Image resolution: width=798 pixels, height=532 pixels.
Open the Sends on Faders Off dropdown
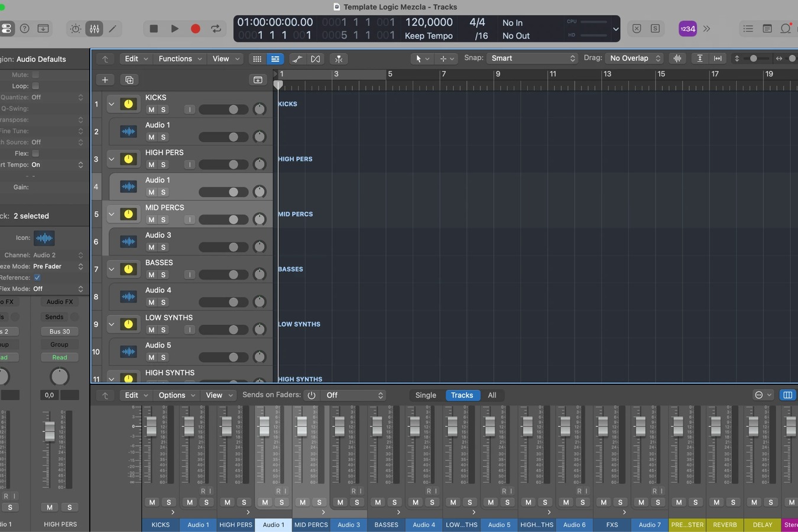pyautogui.click(x=353, y=395)
